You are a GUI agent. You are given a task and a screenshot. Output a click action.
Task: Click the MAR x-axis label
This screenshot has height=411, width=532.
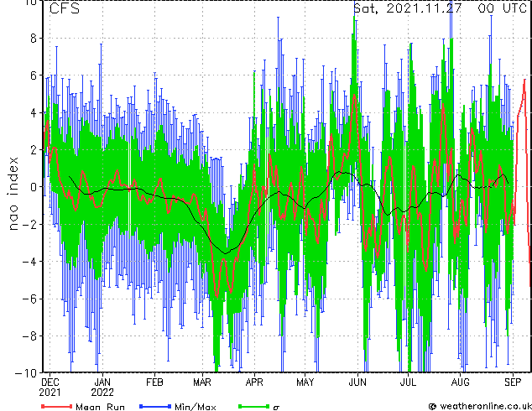202,382
